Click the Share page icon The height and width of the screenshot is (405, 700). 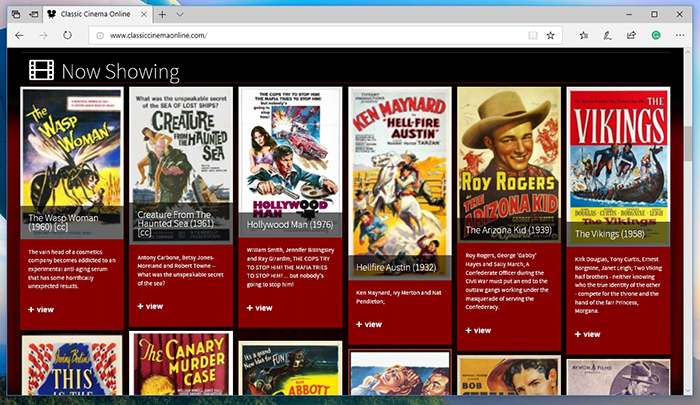tap(631, 35)
